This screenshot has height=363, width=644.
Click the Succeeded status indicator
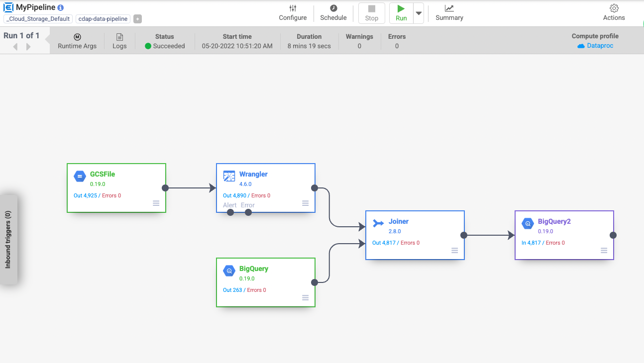coord(165,46)
